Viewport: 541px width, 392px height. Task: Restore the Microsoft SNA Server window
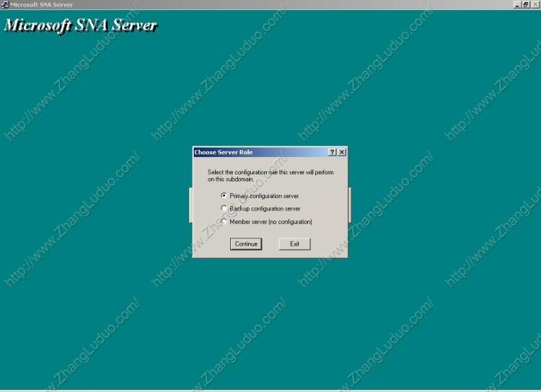coord(525,4)
